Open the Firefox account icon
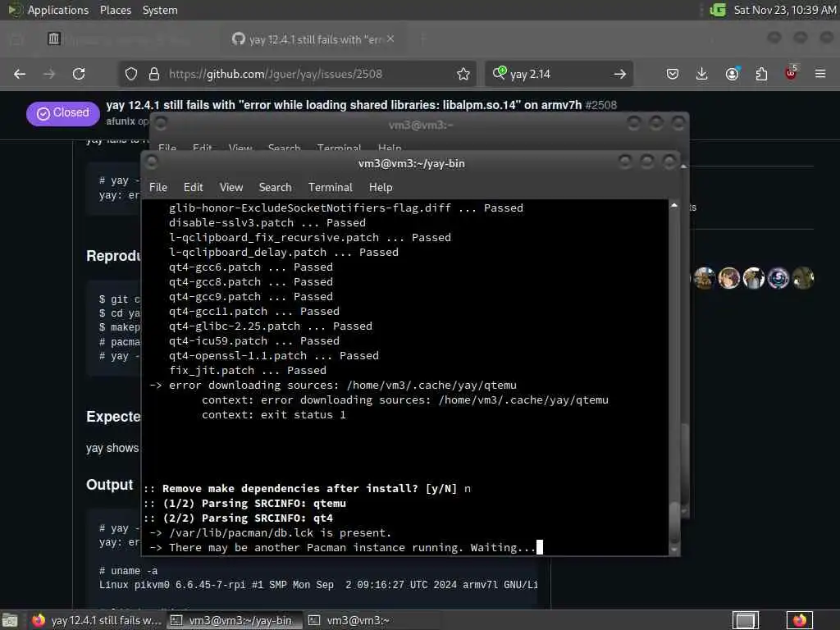This screenshot has height=630, width=840. tap(733, 74)
